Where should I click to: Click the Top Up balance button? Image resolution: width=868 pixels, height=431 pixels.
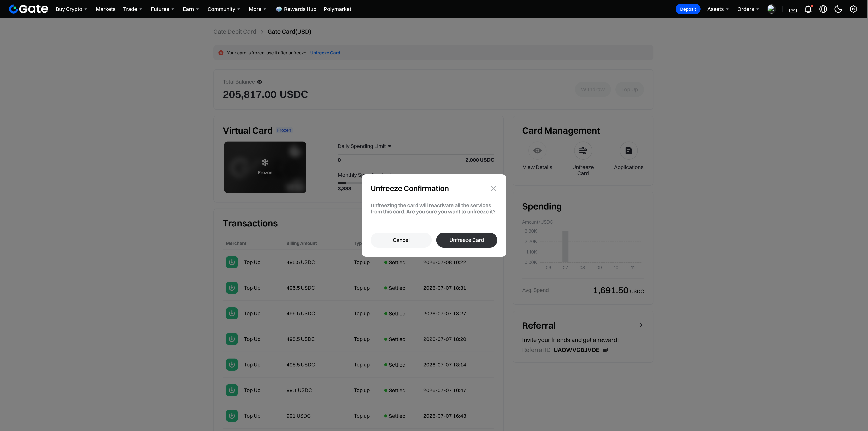point(630,90)
